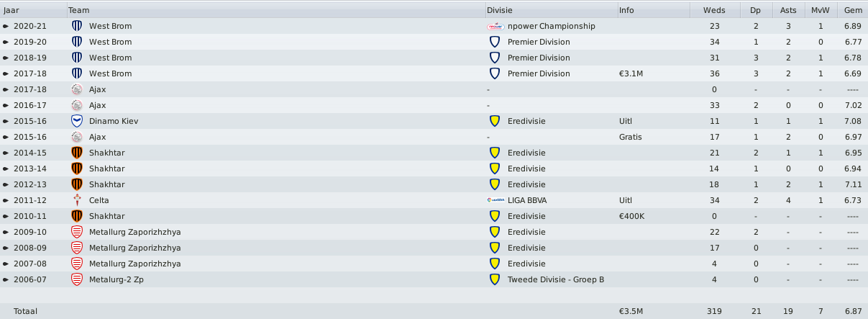Viewport: 868px width, 319px height.
Task: Expand the 2006-07 season row arrow
Action: click(x=6, y=279)
